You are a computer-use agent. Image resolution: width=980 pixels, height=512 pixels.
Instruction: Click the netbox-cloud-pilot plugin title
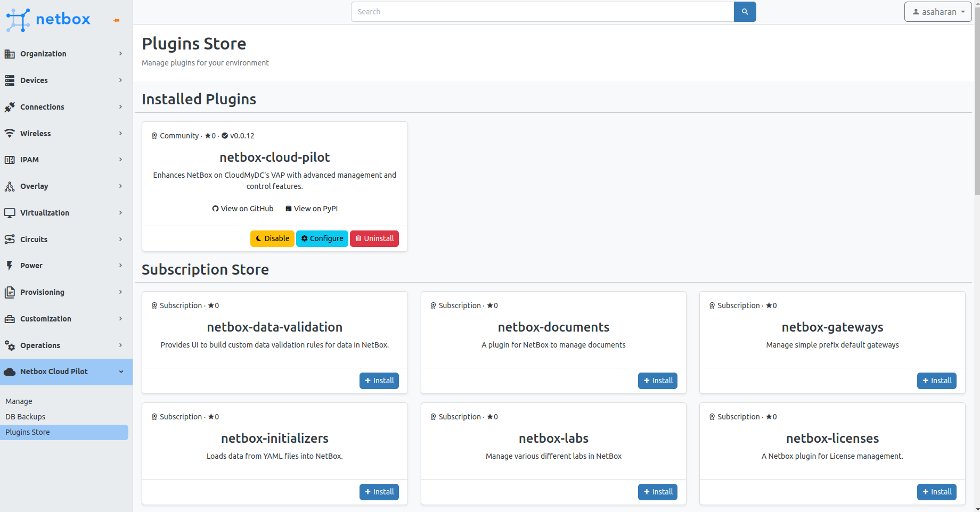tap(275, 158)
